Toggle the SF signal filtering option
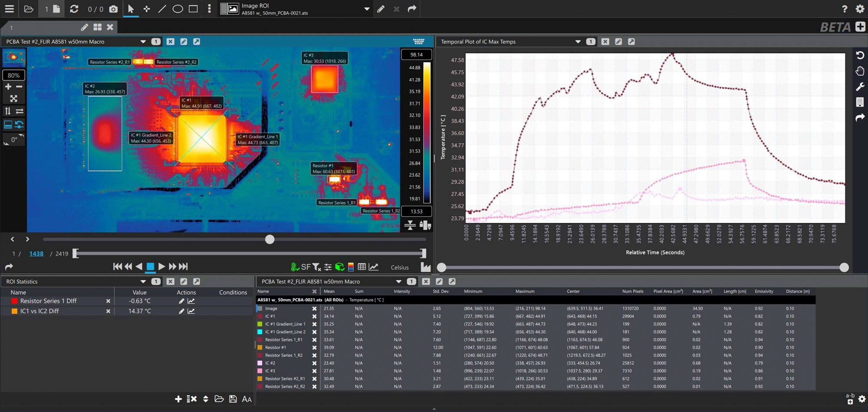Image resolution: width=868 pixels, height=412 pixels. [306, 267]
